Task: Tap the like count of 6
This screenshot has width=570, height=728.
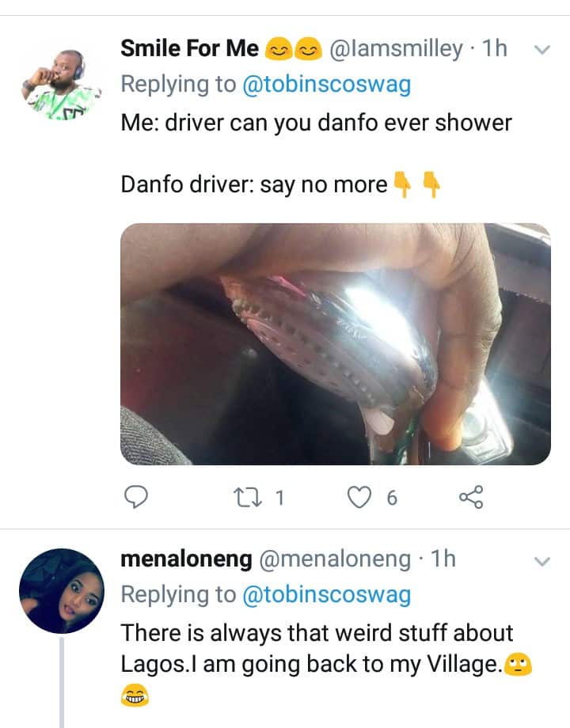Action: click(390, 498)
